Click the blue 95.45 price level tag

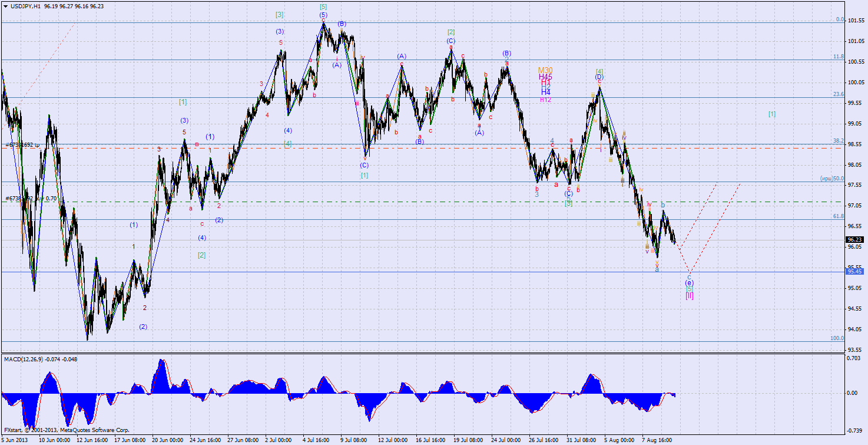point(854,272)
